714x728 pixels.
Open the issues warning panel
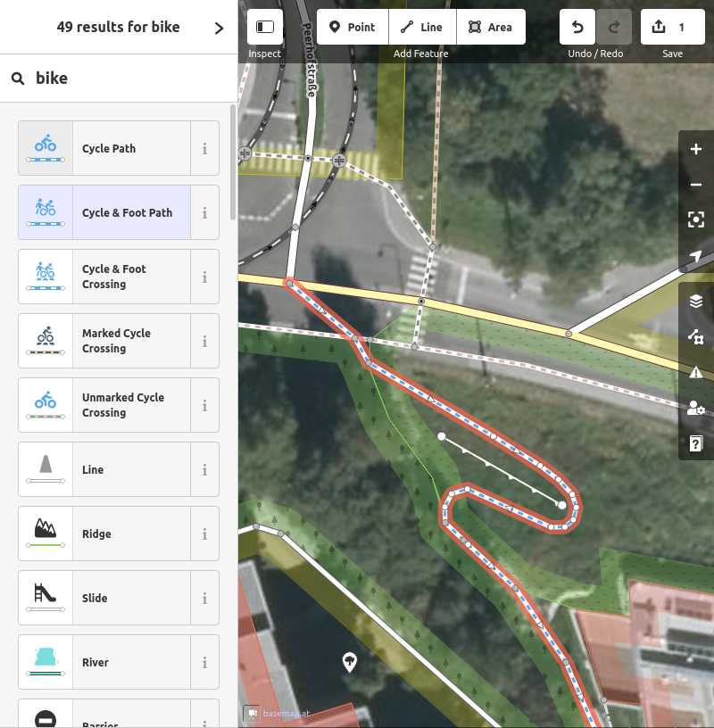click(x=695, y=373)
